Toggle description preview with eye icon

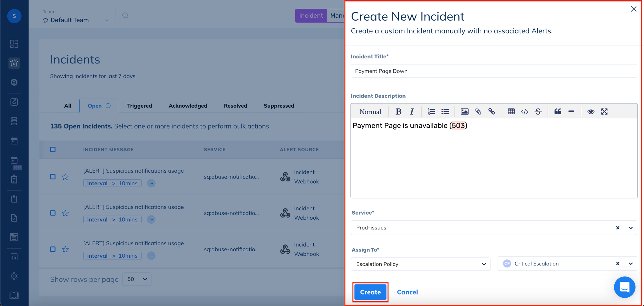tap(591, 112)
